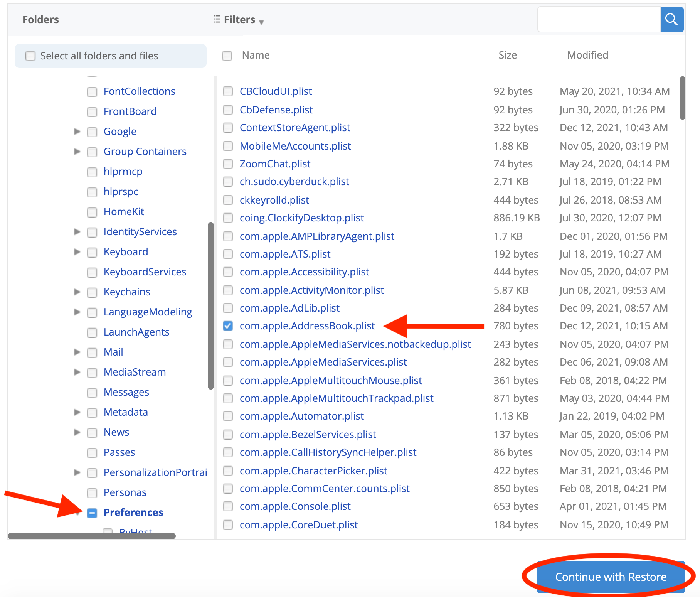This screenshot has width=700, height=597.
Task: Click the file list vertical scrollbar
Action: coord(683,98)
